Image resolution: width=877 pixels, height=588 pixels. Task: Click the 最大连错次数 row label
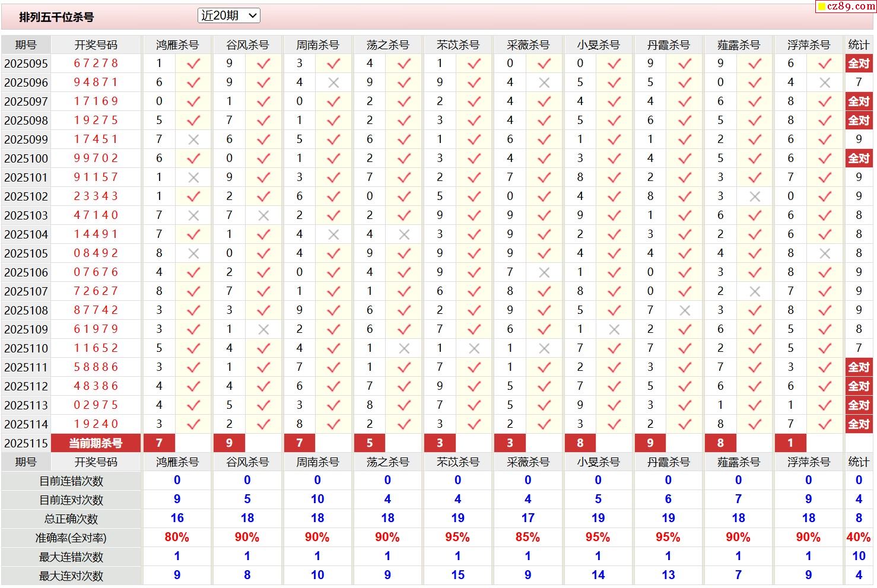tap(71, 557)
